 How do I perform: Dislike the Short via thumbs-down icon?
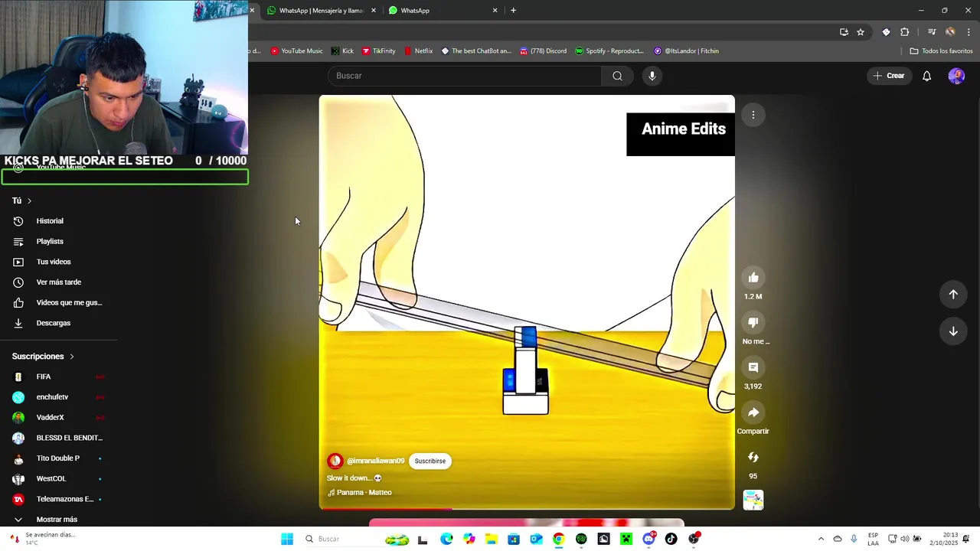click(x=753, y=323)
